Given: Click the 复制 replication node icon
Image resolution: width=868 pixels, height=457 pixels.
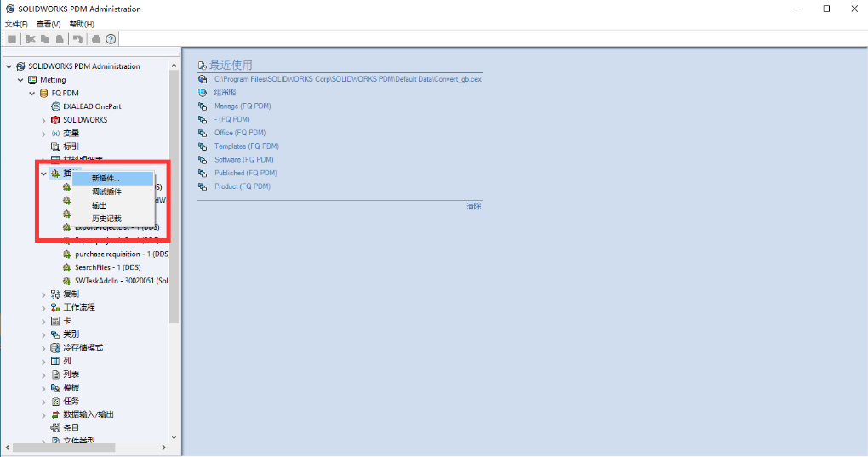Looking at the screenshot, I should coord(55,294).
